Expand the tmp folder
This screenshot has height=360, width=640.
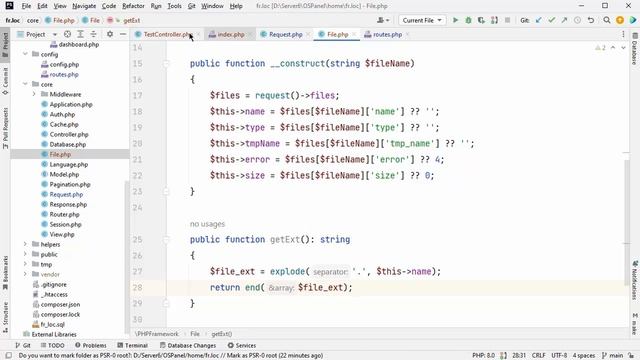coord(25,264)
